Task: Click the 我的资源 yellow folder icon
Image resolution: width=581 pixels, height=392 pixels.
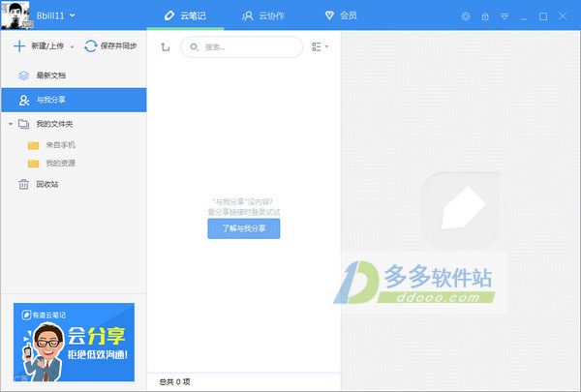Action: tap(33, 164)
